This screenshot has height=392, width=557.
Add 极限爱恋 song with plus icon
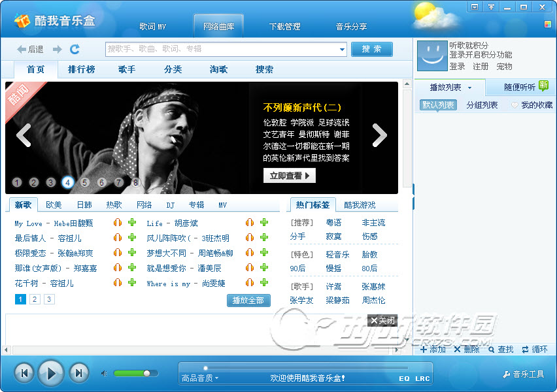click(132, 252)
